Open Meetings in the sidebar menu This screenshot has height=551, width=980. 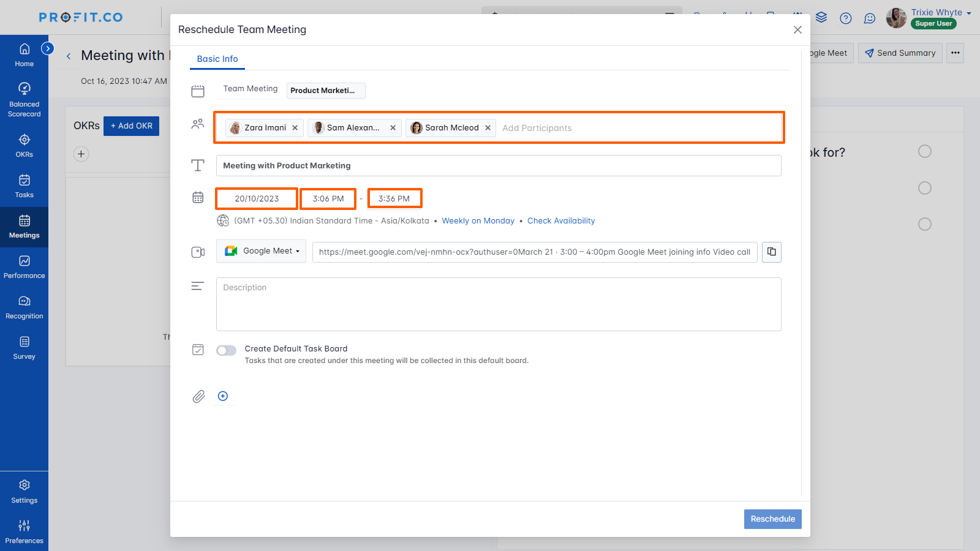tap(24, 227)
